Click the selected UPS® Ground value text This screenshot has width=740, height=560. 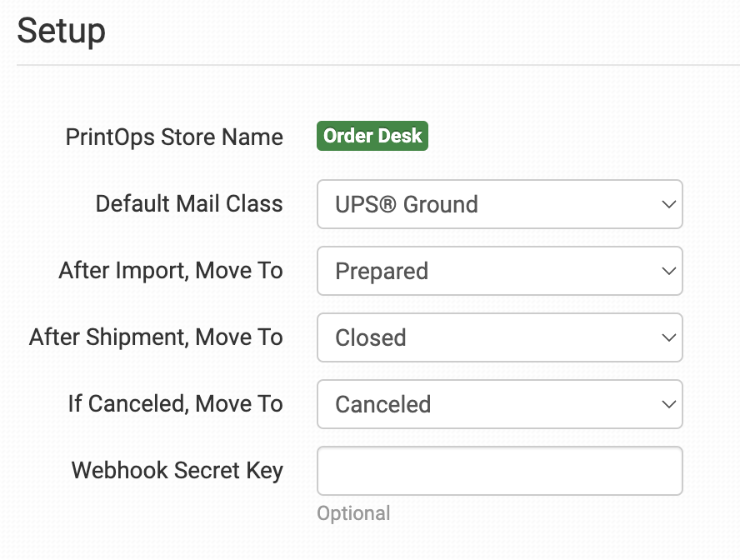407,205
